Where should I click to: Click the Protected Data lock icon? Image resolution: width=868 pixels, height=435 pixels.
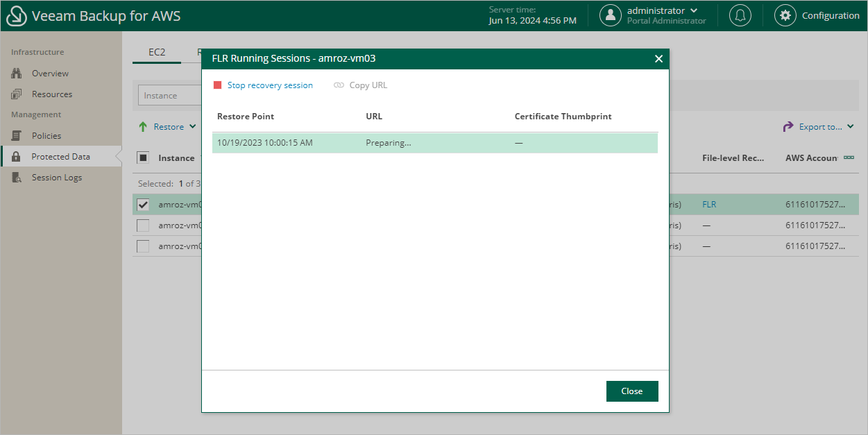17,157
